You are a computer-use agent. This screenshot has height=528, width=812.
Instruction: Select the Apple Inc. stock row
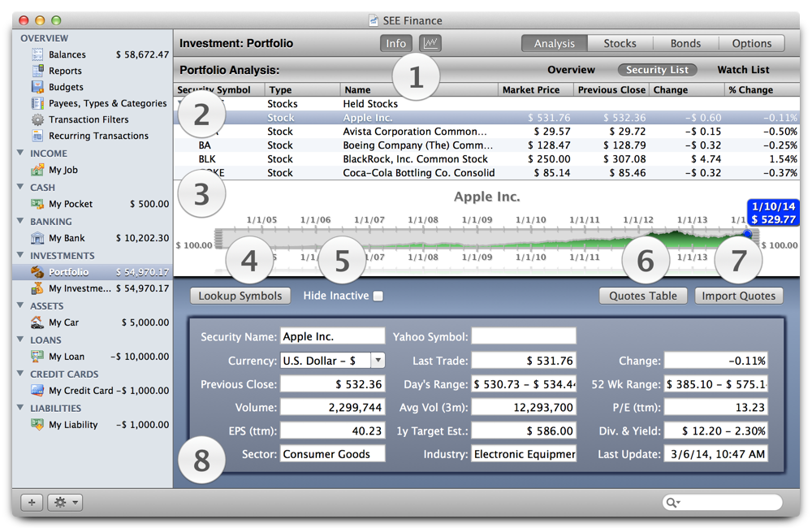click(486, 118)
